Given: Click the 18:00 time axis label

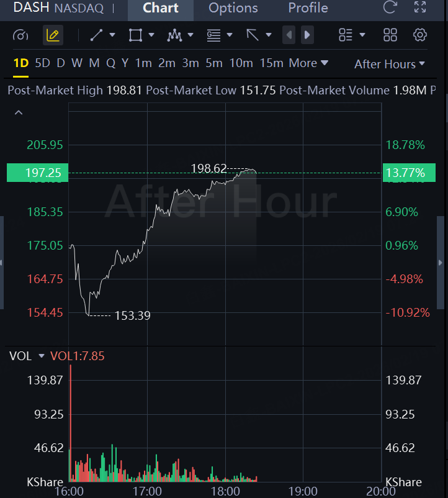Looking at the screenshot, I should coord(226,491).
